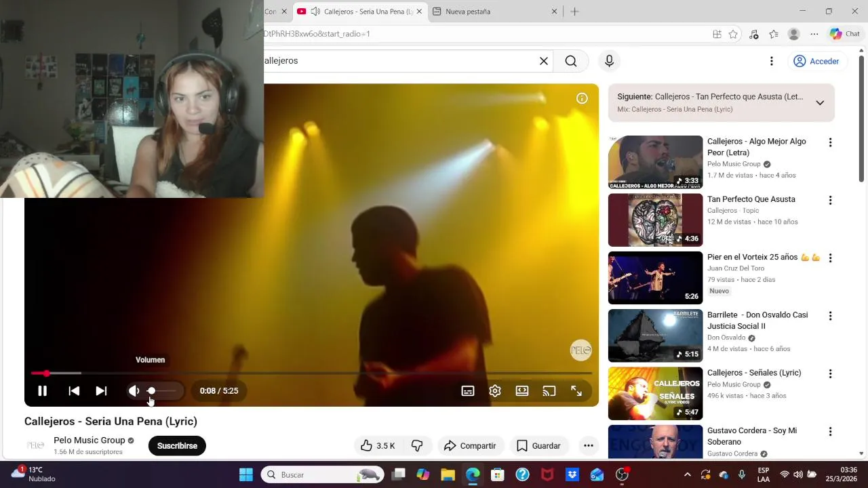Open options for Algo Mejor Algo Peor
Screen dimensions: 868x488
[830, 142]
